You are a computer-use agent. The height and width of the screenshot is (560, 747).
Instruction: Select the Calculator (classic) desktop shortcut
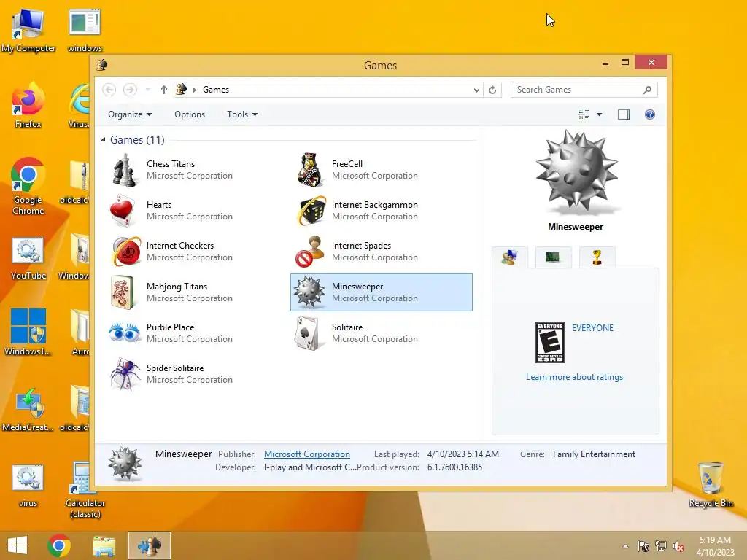pyautogui.click(x=85, y=491)
